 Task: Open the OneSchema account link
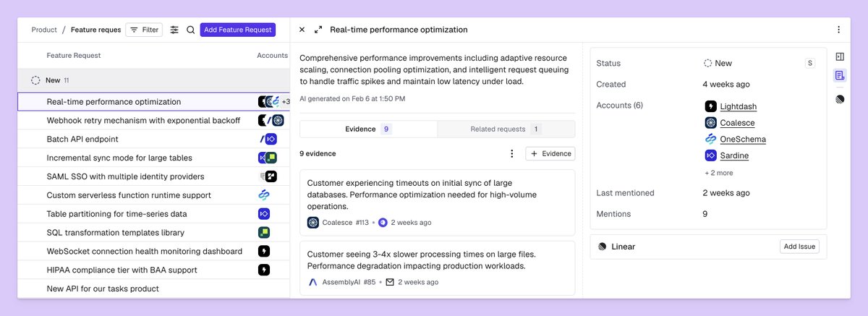[x=743, y=139]
